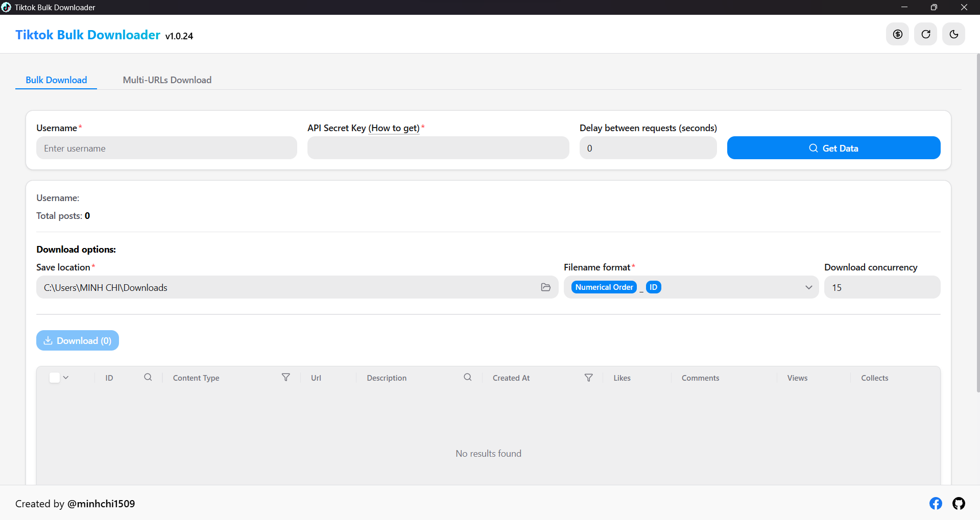Click the donate dollar icon button
This screenshot has width=980, height=520.
(897, 34)
